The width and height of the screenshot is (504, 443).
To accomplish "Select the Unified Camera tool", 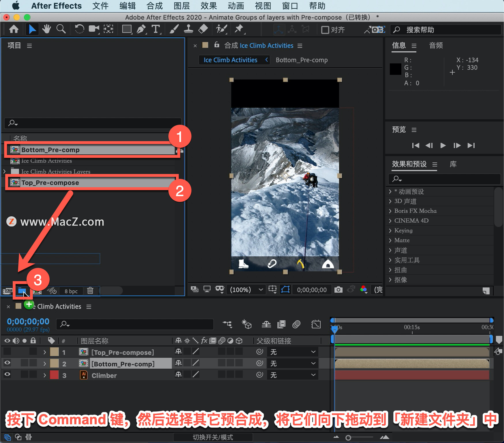I will (x=94, y=29).
